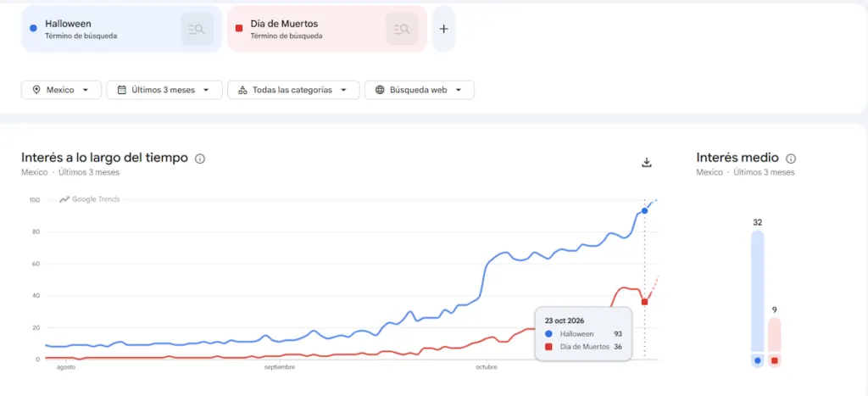Click the blue data point at 23 oct
868x396 pixels.
pos(644,211)
